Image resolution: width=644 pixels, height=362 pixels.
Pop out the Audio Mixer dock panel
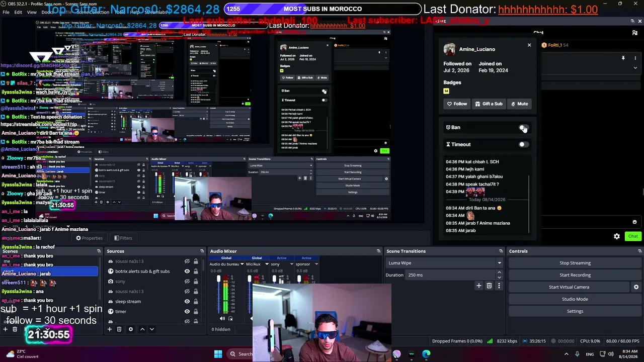tap(378, 251)
